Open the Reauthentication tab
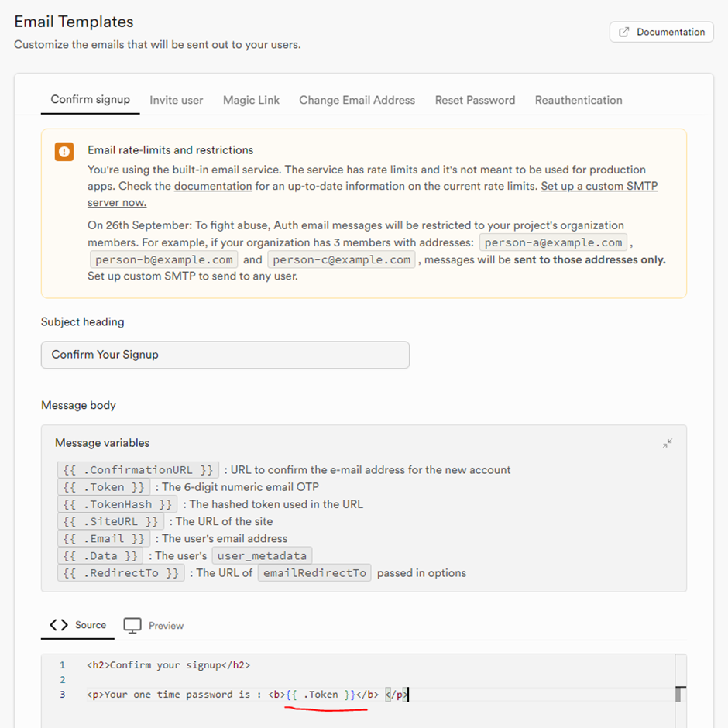Image resolution: width=728 pixels, height=728 pixels. (x=579, y=100)
